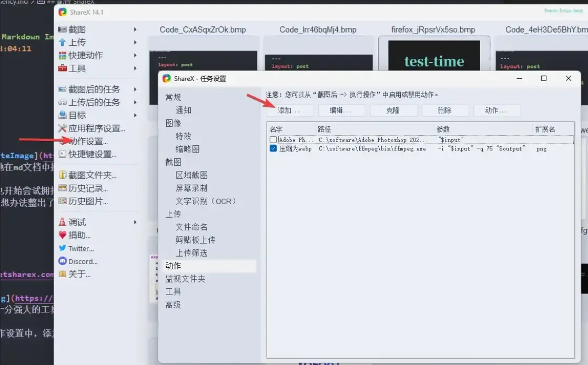Click the 工具 toolbox icon
Image resolution: width=588 pixels, height=365 pixels.
(x=63, y=68)
